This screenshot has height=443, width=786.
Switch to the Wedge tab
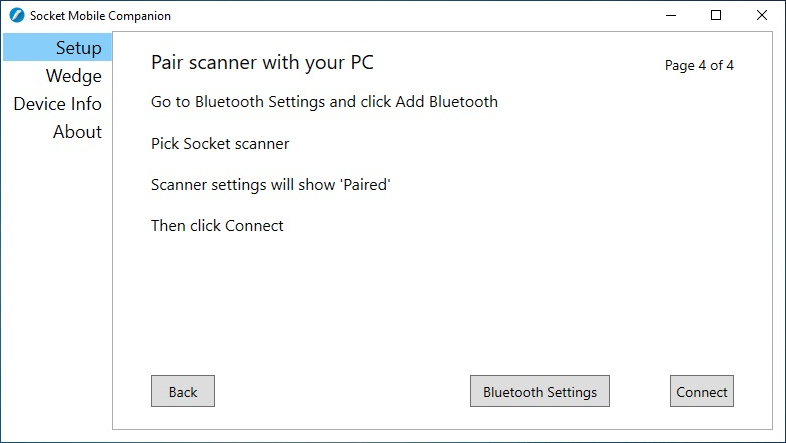click(x=73, y=76)
